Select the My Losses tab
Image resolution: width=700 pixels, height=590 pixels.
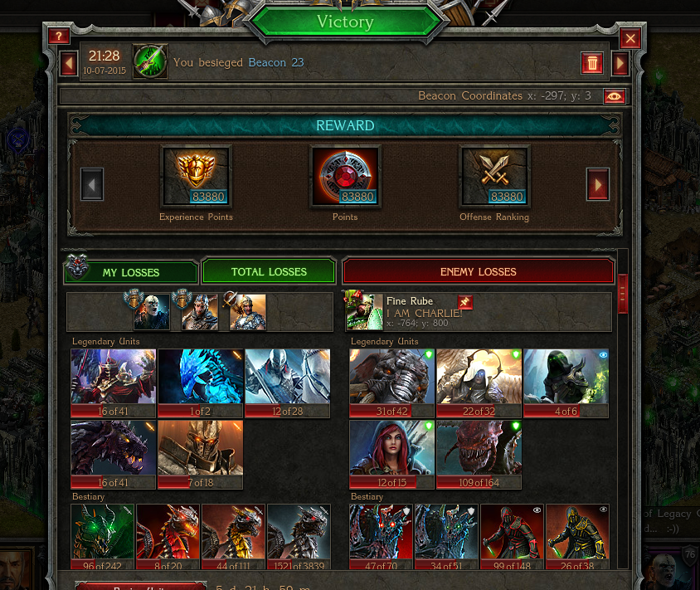coord(131,272)
